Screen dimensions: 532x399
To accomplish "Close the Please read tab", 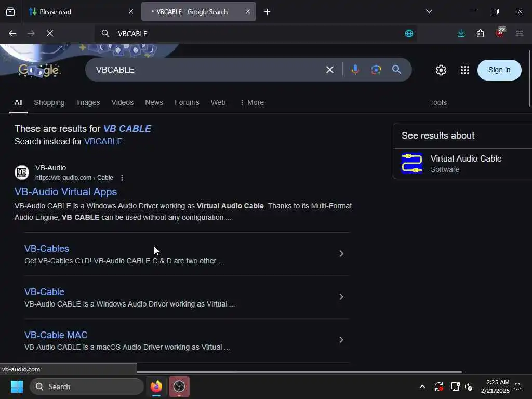I will 131,11.
